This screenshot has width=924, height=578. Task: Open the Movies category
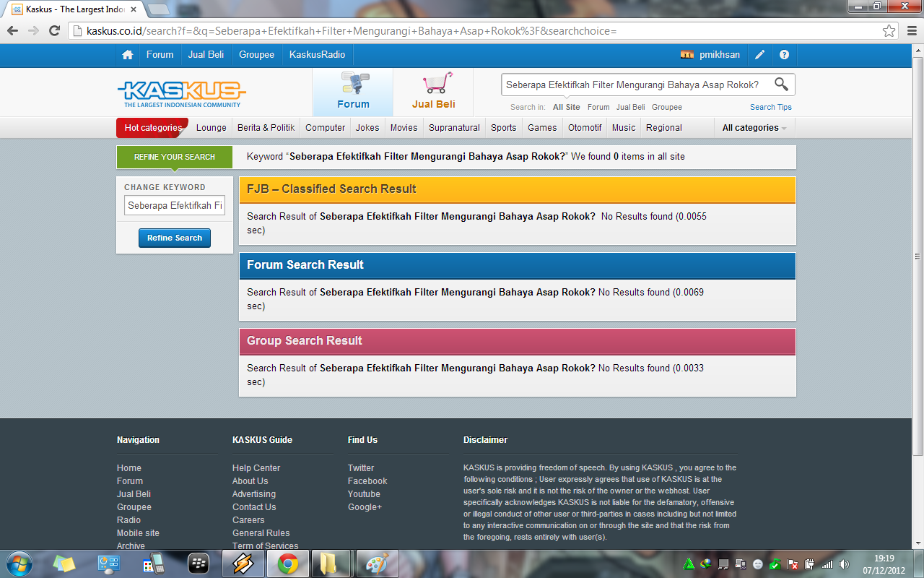pyautogui.click(x=404, y=128)
